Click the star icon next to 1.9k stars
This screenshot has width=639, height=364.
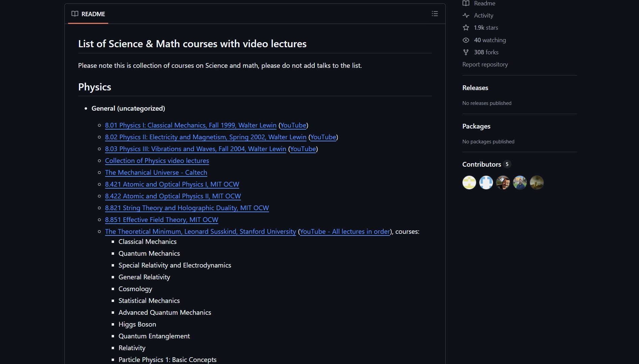coord(466,28)
